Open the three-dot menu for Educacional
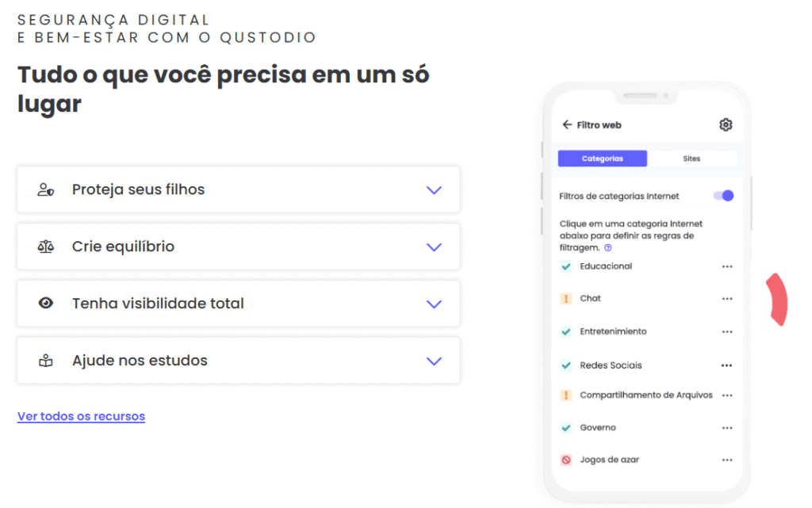The image size is (812, 508). click(727, 267)
